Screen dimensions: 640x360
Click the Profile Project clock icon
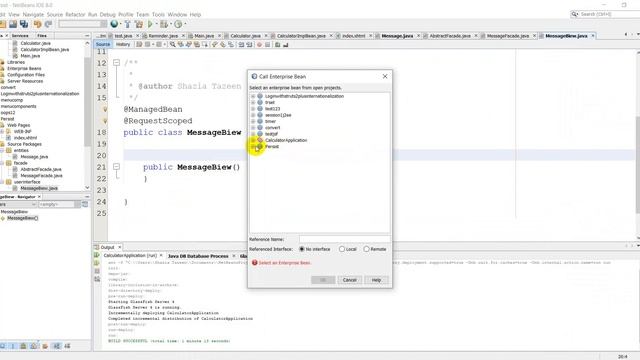[178, 24]
